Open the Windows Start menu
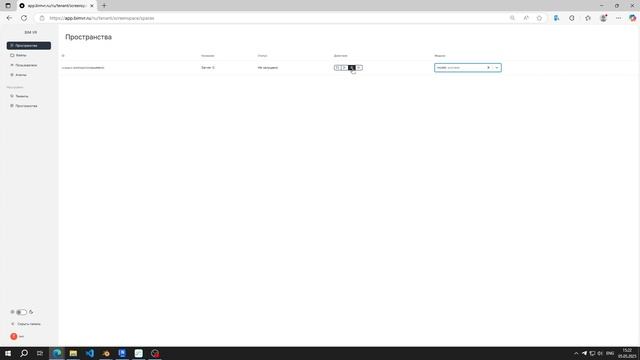 pyautogui.click(x=8, y=353)
